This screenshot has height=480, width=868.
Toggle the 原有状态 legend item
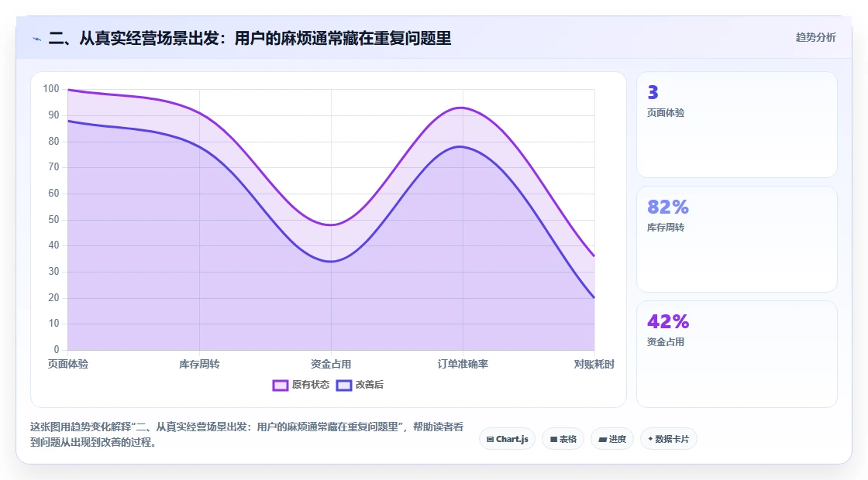(301, 385)
